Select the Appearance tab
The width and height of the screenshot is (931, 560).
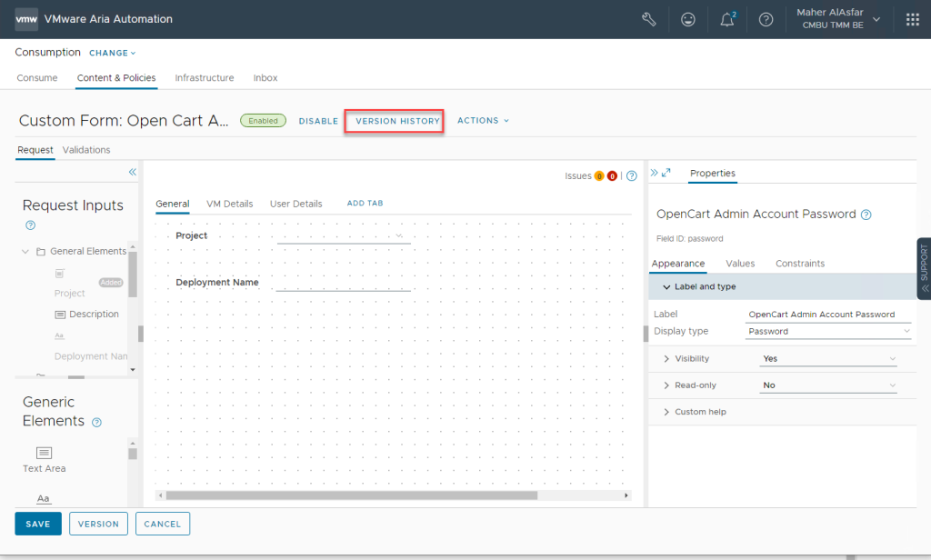(678, 263)
